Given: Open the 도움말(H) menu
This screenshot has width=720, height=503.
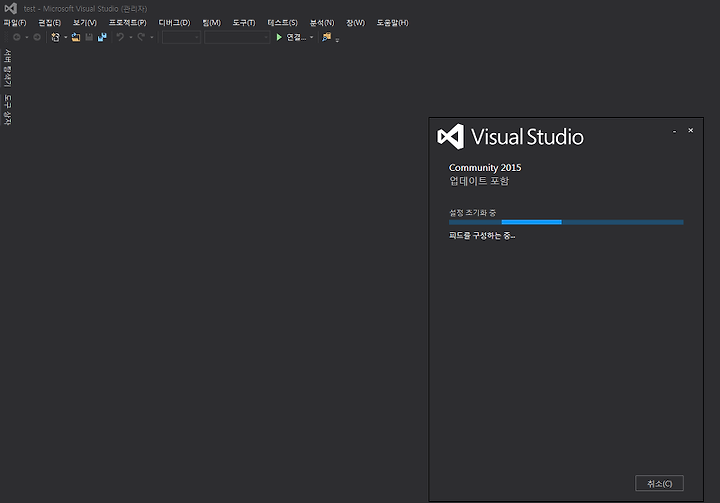Looking at the screenshot, I should tap(392, 23).
